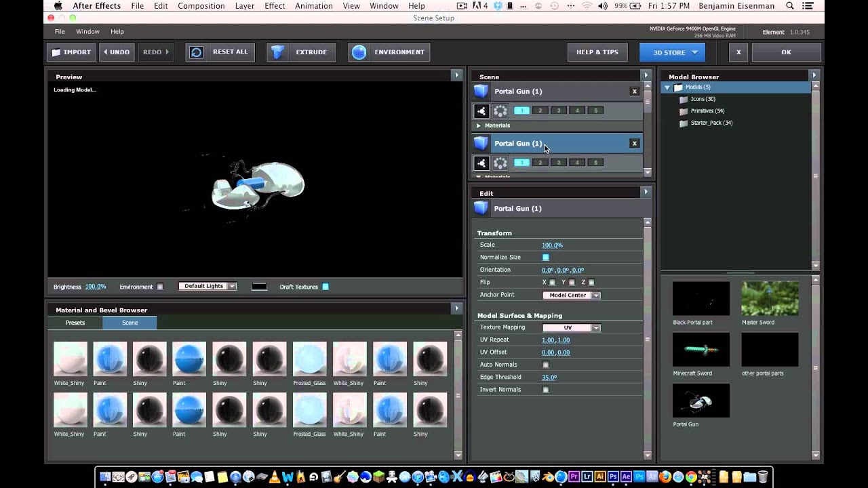Open Spotlight search magnifier in menu bar

pos(790,6)
